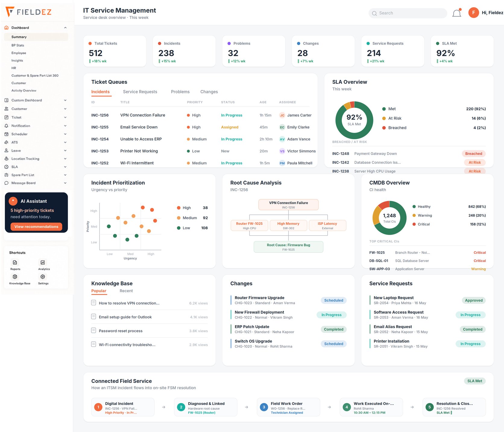Screen dimensions: 504x432
Task: Expand the ATS menu chevron
Action: point(65,142)
